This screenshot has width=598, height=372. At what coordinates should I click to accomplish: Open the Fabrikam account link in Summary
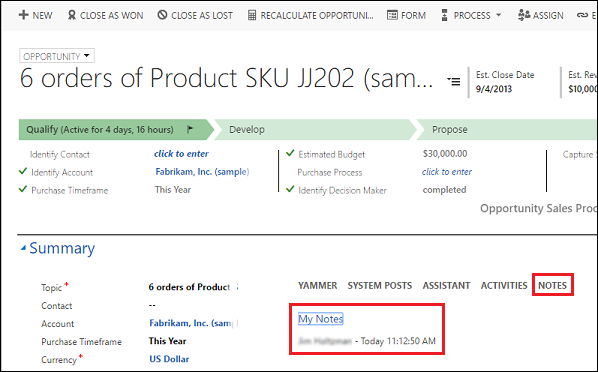[x=191, y=323]
